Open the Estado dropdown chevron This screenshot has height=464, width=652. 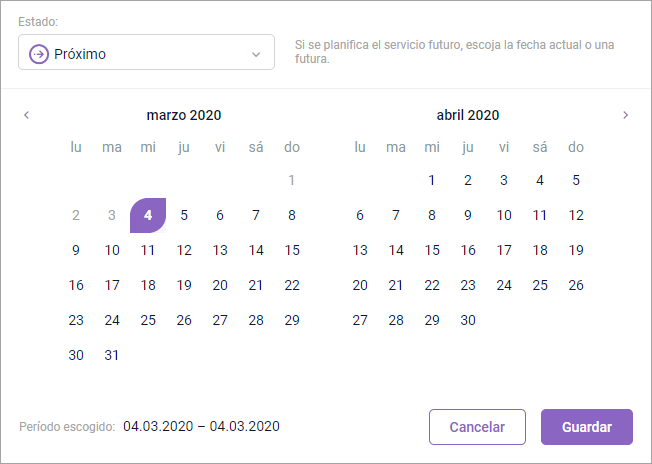click(x=256, y=54)
